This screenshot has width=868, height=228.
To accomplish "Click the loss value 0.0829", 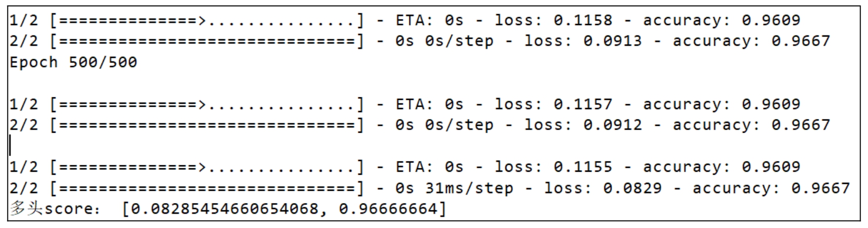I will click(632, 188).
